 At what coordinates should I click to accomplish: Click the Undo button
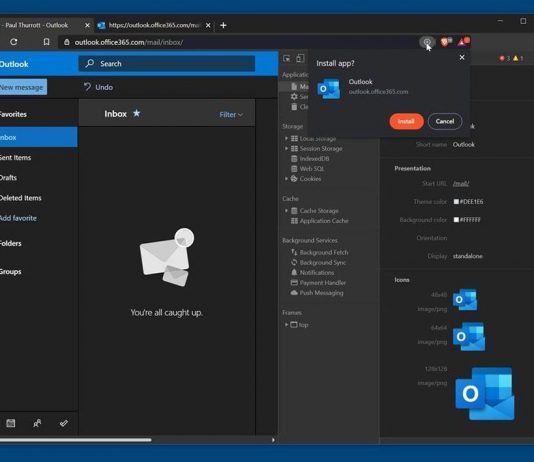(x=98, y=87)
